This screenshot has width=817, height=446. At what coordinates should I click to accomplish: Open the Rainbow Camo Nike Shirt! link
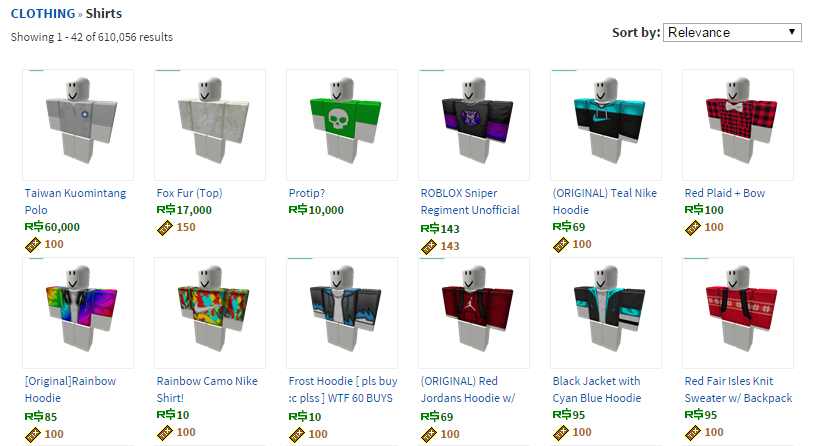207,390
